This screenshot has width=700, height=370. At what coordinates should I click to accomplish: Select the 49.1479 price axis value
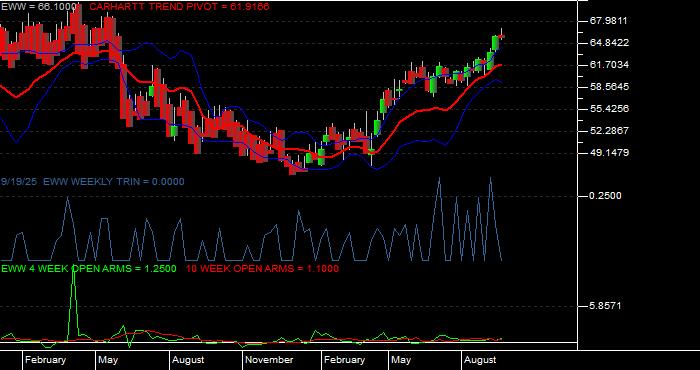[x=608, y=153]
